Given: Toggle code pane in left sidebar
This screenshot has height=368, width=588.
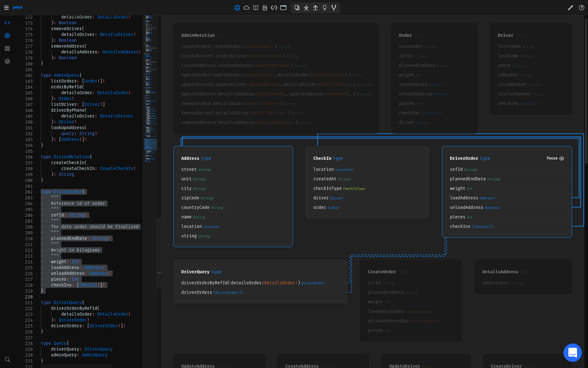Looking at the screenshot, I should pos(7,23).
